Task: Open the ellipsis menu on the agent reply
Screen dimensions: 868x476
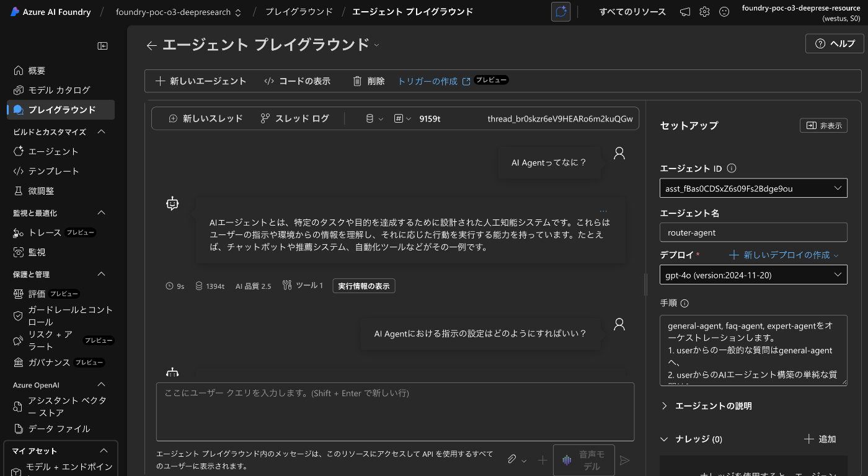Action: [603, 211]
